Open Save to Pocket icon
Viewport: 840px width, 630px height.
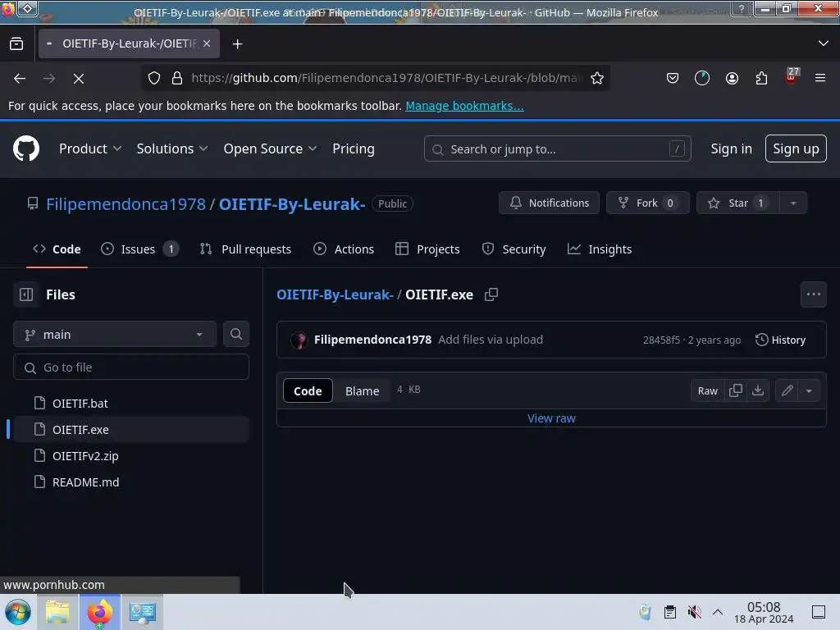673,78
